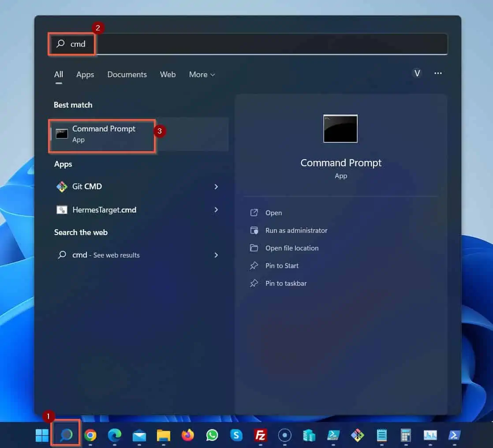Select cmd - See web results

138,255
